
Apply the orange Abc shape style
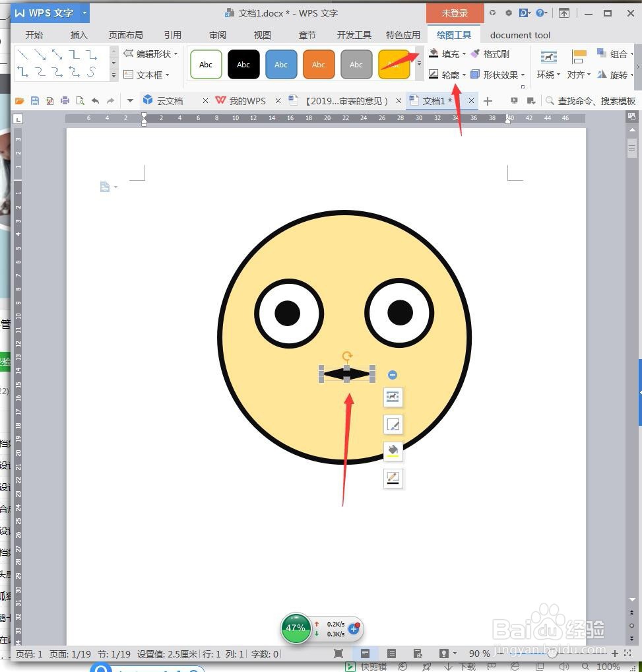[319, 65]
